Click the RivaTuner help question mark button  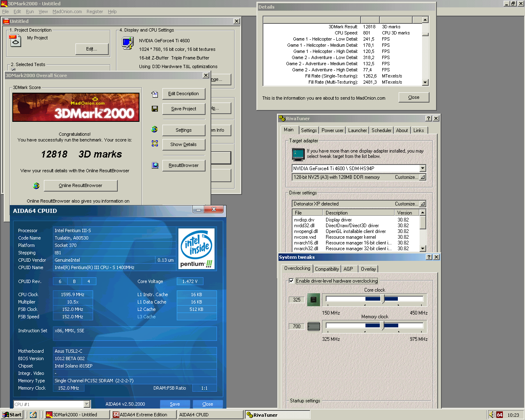[x=429, y=119]
